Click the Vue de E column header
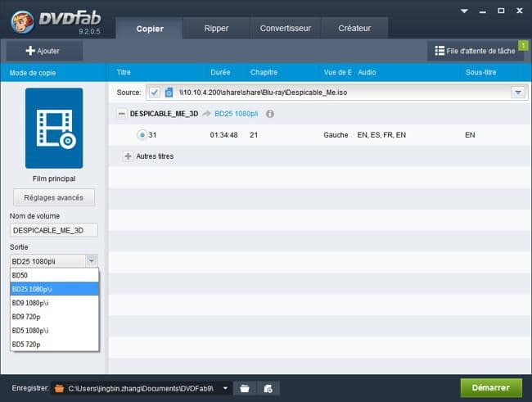 tap(337, 72)
